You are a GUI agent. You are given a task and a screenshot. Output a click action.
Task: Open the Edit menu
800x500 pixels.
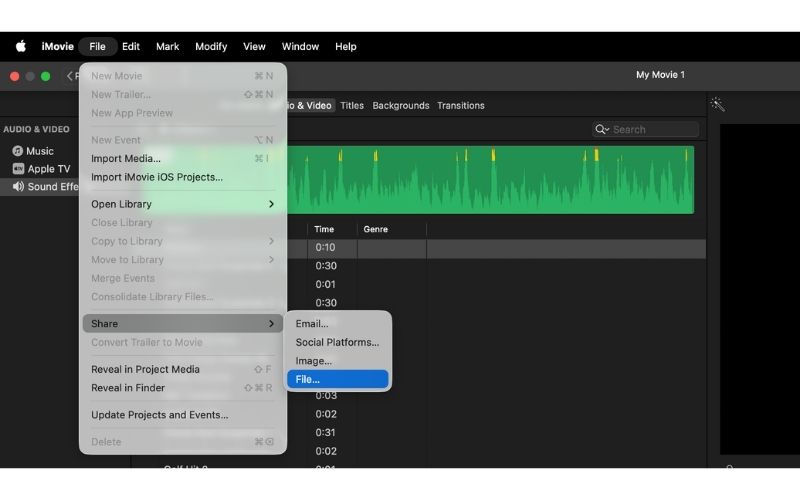131,46
